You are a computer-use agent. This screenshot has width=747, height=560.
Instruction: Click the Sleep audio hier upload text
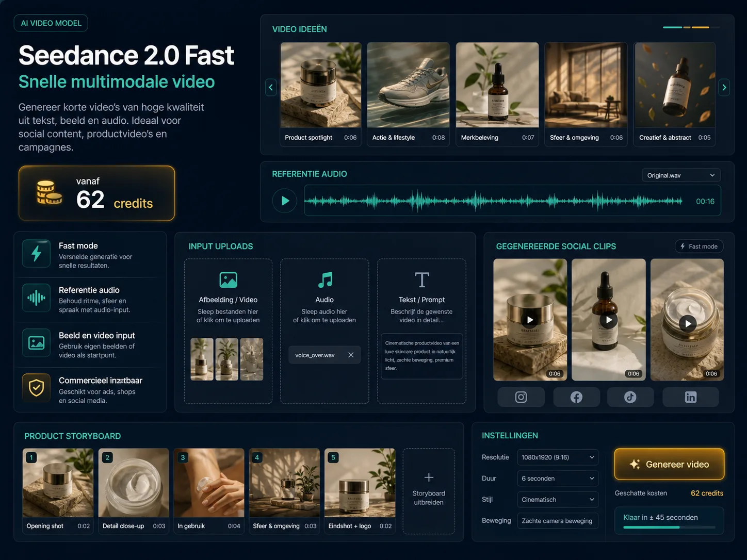pyautogui.click(x=324, y=316)
